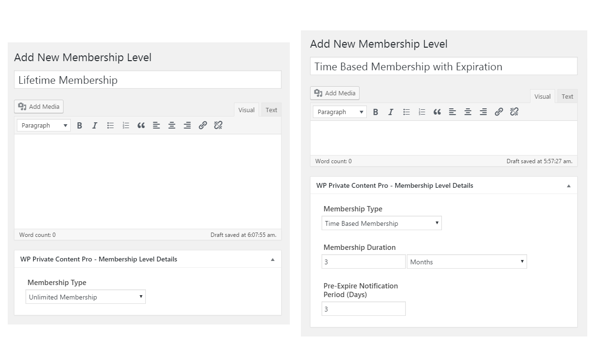The width and height of the screenshot is (595, 364).
Task: Click 'Draft saved at 5:57:27 am.' status text
Action: (539, 161)
